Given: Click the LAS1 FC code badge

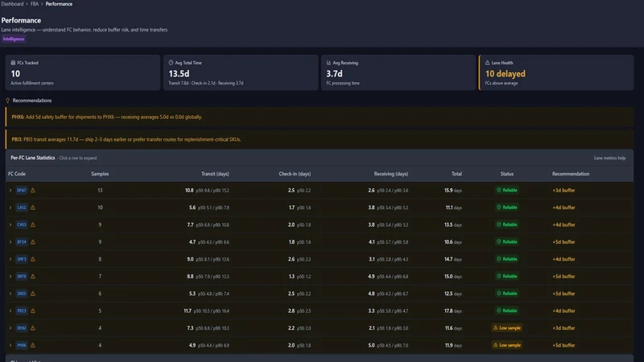Looking at the screenshot, I should pos(22,208).
